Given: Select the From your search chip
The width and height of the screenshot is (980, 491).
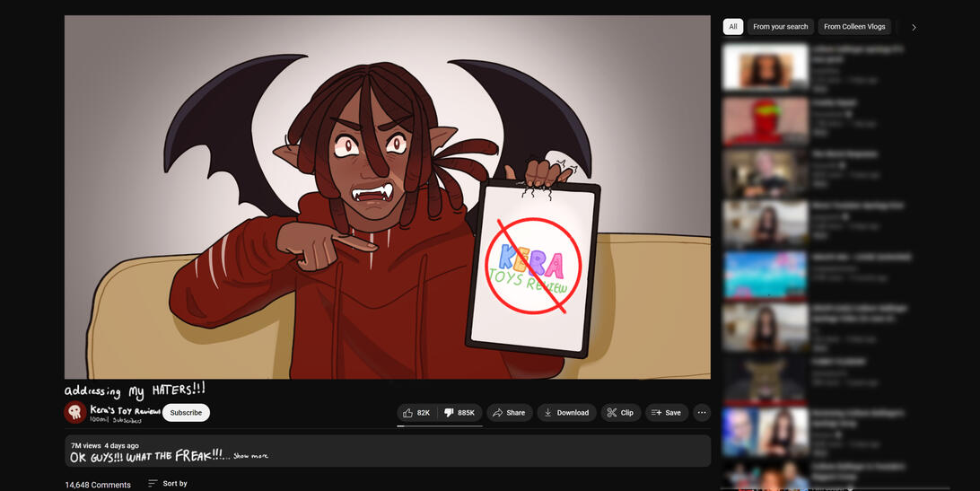Looking at the screenshot, I should pyautogui.click(x=780, y=27).
